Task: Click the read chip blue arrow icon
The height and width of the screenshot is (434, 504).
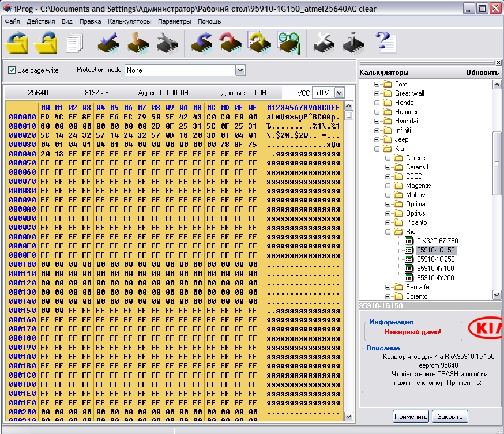Action: click(x=202, y=43)
